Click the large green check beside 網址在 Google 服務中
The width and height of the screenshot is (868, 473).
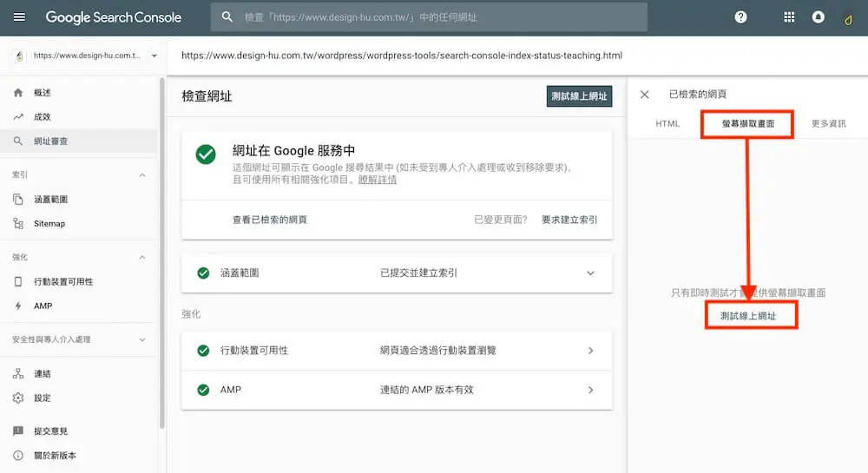point(206,154)
